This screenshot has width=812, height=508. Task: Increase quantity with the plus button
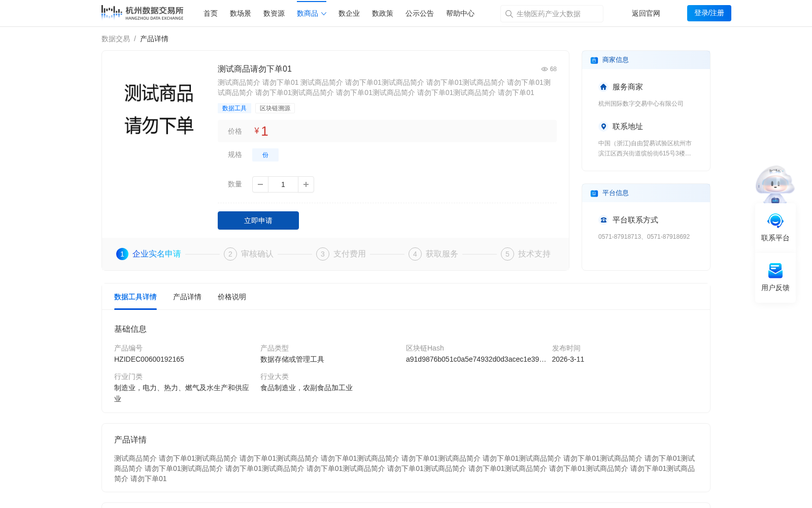306,184
